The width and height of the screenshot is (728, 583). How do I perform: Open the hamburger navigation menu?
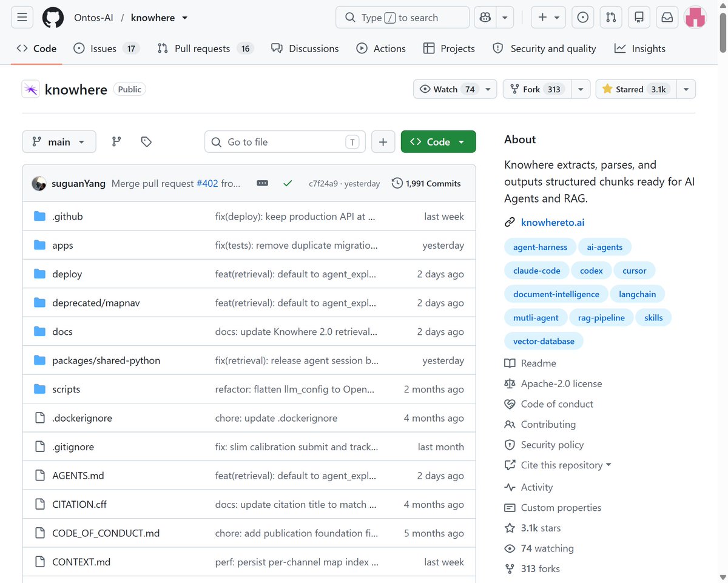22,18
